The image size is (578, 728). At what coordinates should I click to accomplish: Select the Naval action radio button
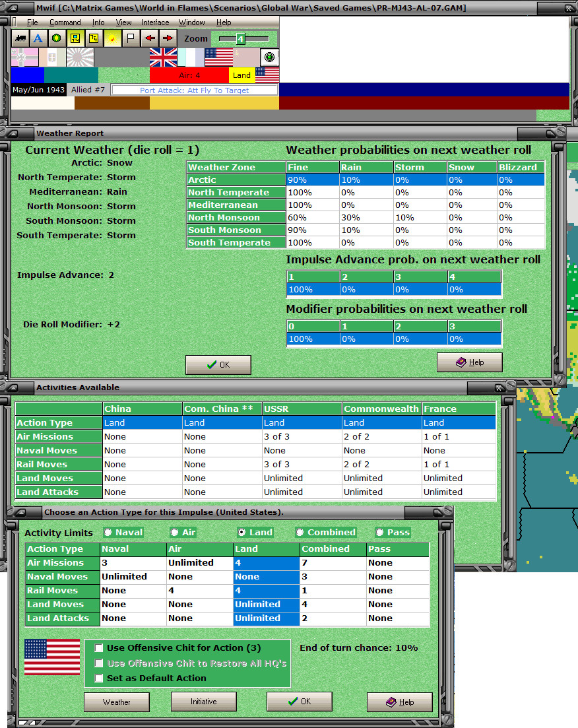(108, 533)
